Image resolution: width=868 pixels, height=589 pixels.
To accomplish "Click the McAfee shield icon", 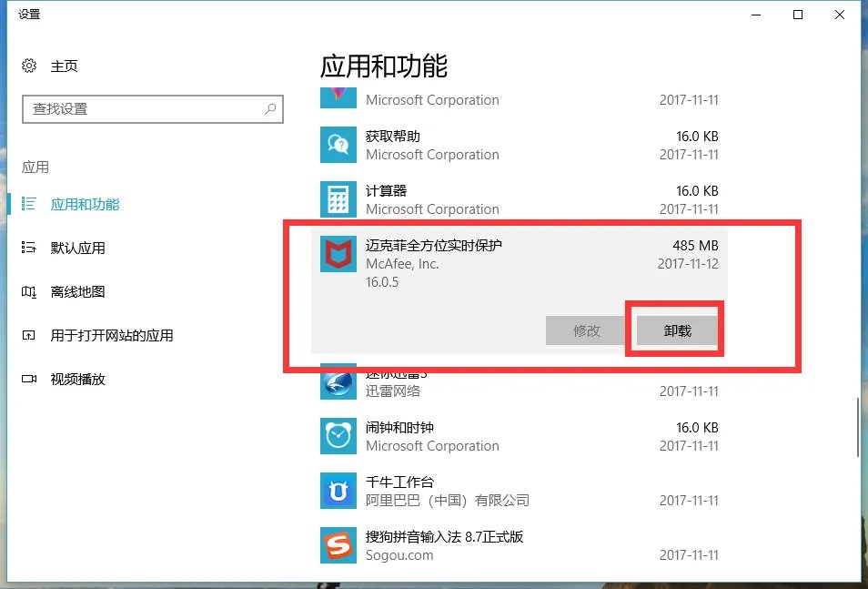I will tap(338, 254).
